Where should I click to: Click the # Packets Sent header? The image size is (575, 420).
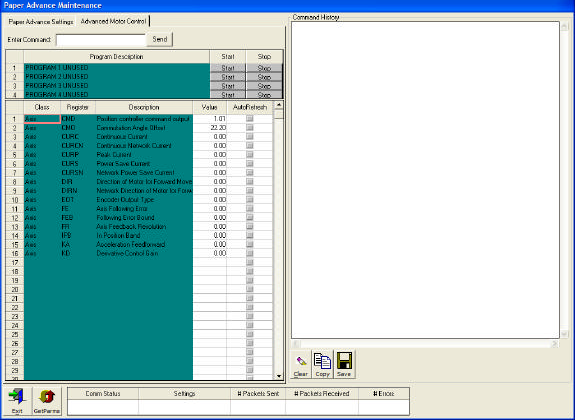(x=258, y=394)
